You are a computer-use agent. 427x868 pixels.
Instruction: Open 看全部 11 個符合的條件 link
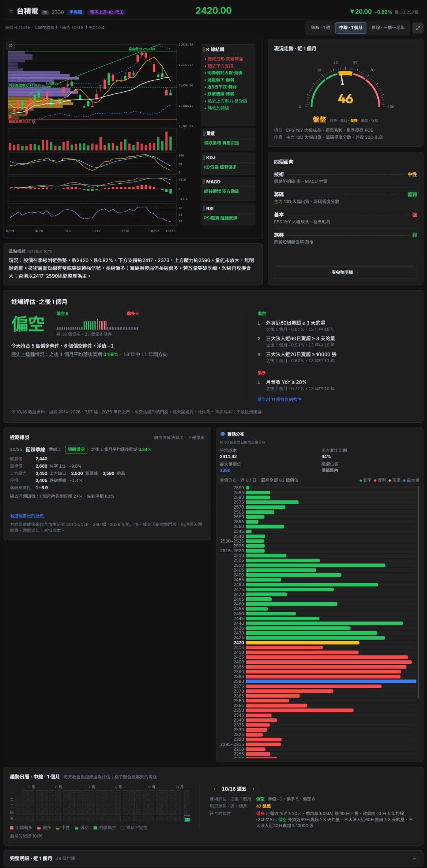[280, 399]
